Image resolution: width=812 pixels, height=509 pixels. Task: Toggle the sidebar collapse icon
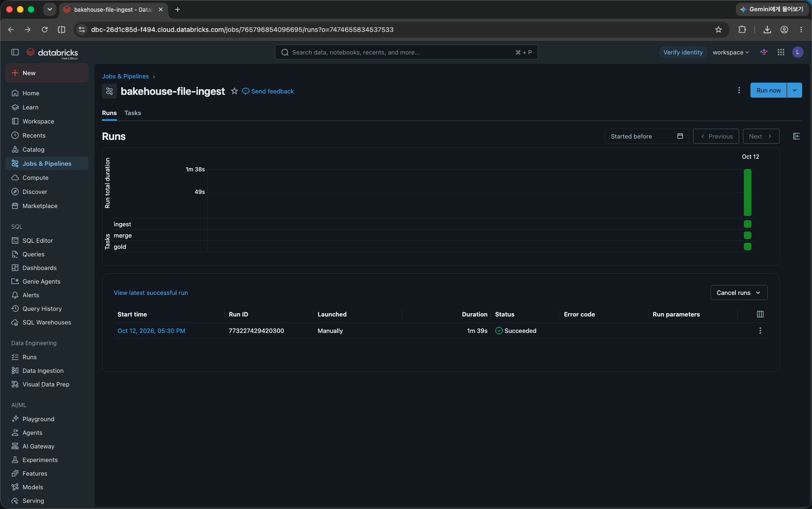pos(15,52)
